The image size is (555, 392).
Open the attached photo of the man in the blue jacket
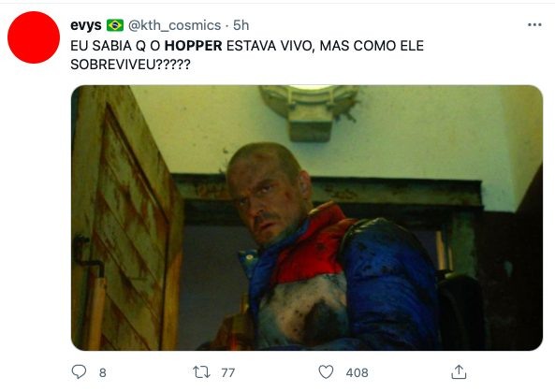(307, 218)
